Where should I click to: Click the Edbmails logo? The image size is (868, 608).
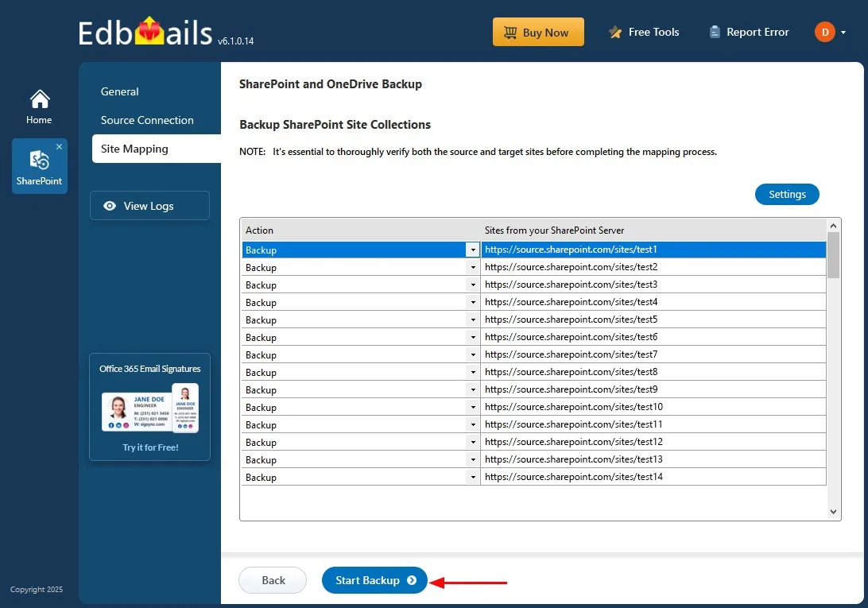[145, 32]
